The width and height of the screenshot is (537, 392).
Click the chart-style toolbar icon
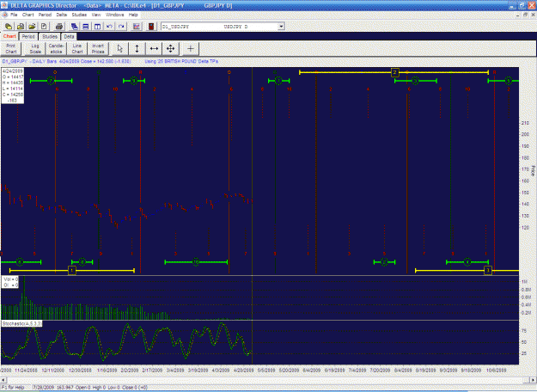[x=137, y=27]
